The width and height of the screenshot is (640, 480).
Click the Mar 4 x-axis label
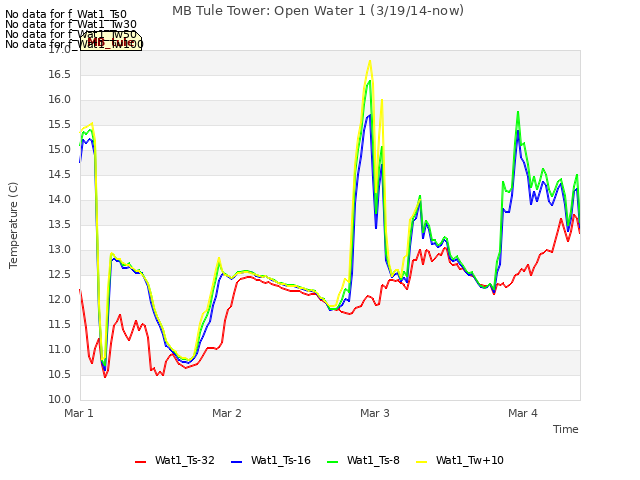pos(522,413)
